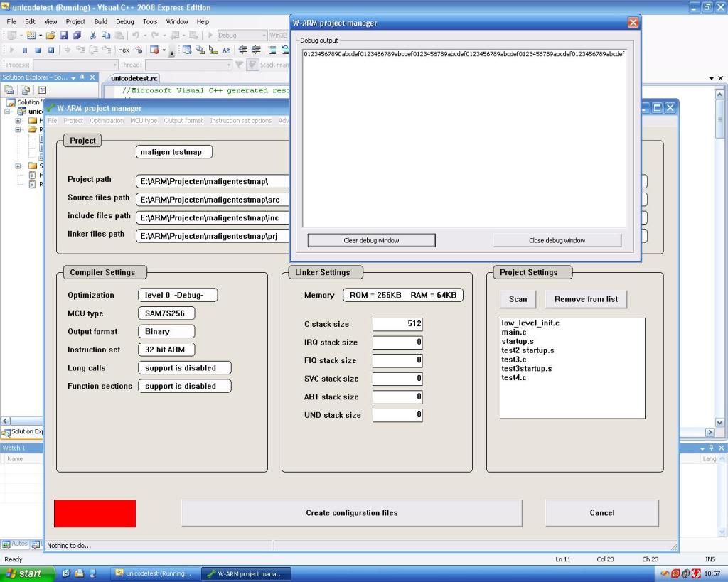Click Function sections support is disabled value

185,386
